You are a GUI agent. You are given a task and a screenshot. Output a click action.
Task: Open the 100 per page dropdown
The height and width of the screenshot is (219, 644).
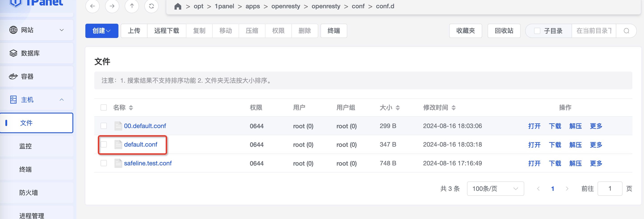(495, 189)
